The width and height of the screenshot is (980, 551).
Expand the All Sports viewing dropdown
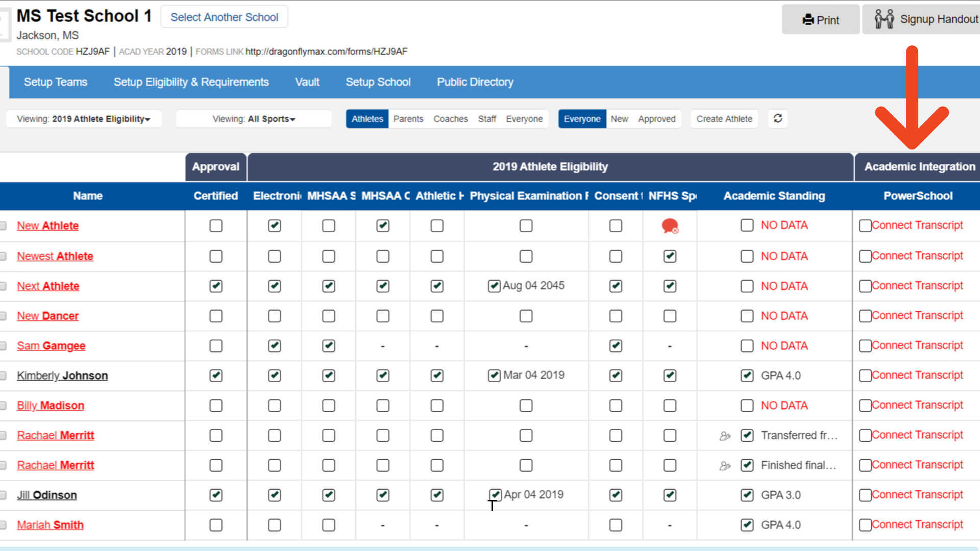click(x=254, y=119)
